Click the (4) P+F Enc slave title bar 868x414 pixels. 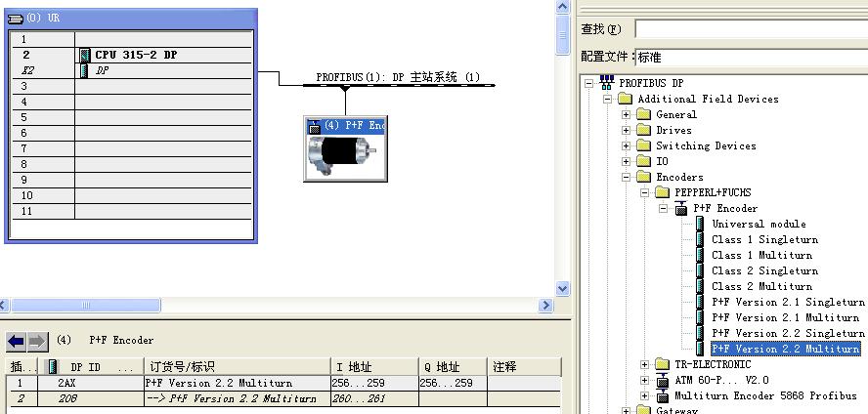(345, 126)
